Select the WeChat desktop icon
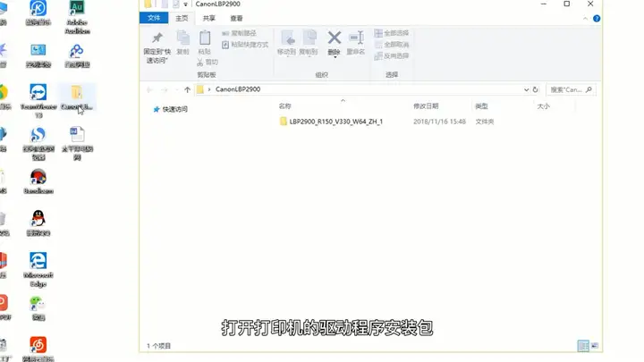 pyautogui.click(x=38, y=308)
